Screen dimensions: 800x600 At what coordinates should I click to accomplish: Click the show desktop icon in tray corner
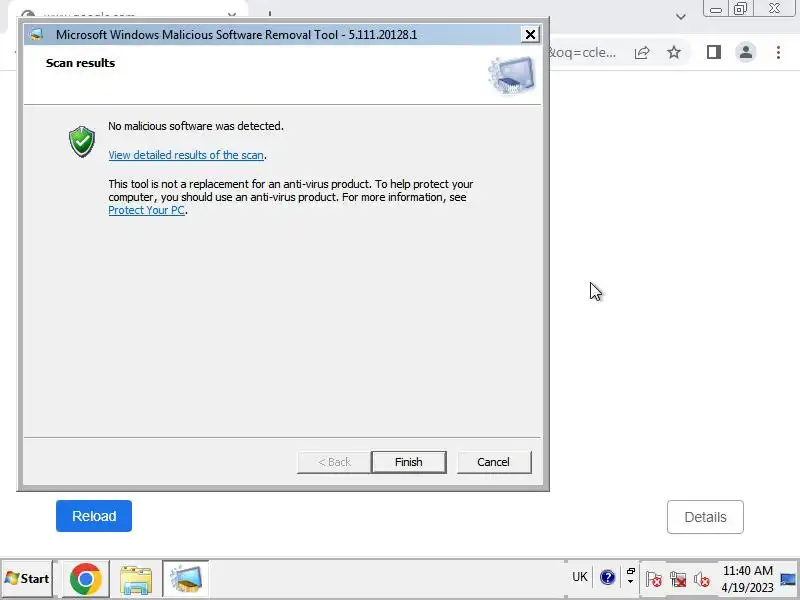coord(788,579)
